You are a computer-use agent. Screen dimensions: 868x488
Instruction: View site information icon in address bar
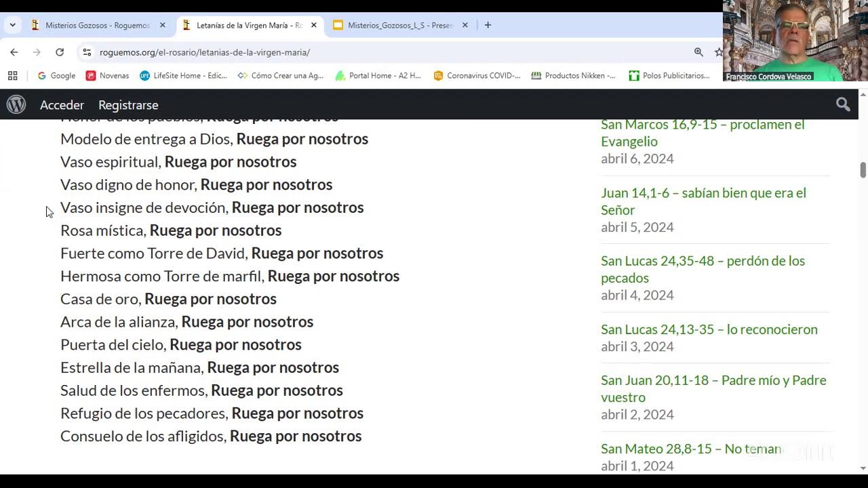coord(86,52)
